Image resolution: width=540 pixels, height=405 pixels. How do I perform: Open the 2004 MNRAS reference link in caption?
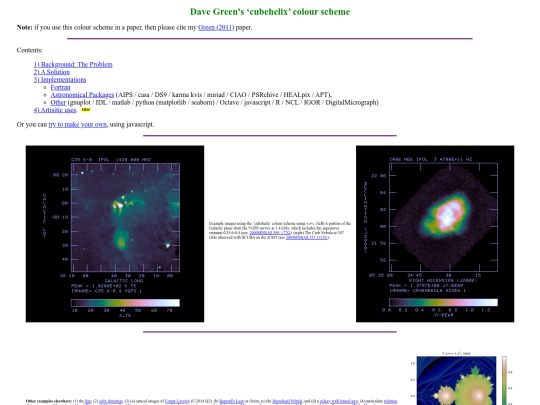[307, 237]
